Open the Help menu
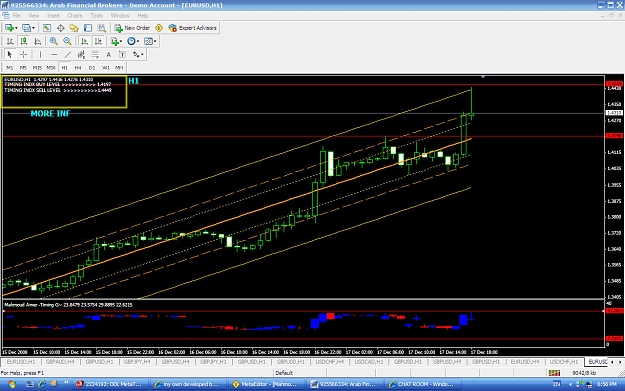This screenshot has height=391, width=625. 143,16
